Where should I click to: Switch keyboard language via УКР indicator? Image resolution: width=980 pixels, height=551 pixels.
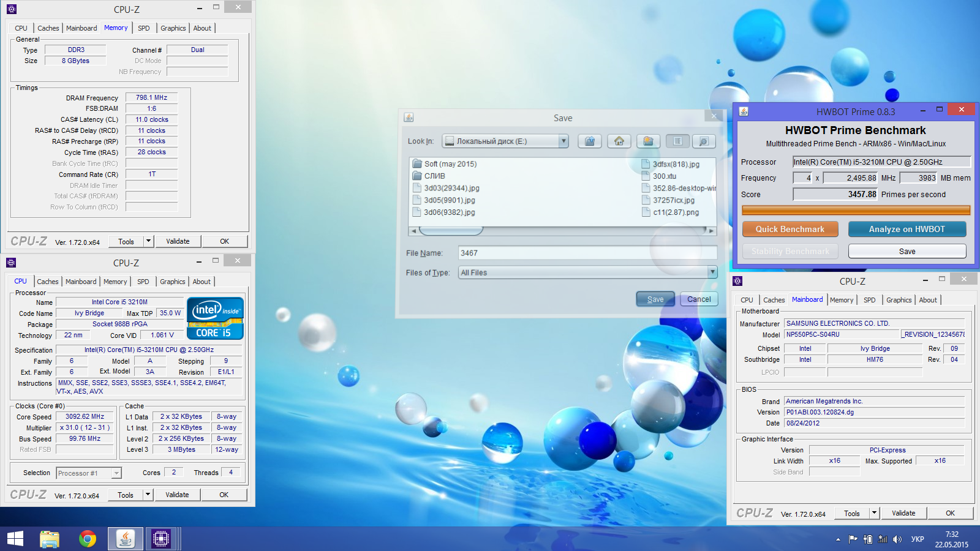coord(918,539)
